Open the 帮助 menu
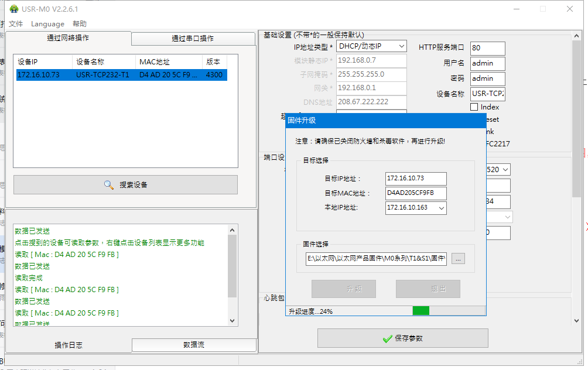This screenshot has width=588, height=370. click(x=80, y=24)
